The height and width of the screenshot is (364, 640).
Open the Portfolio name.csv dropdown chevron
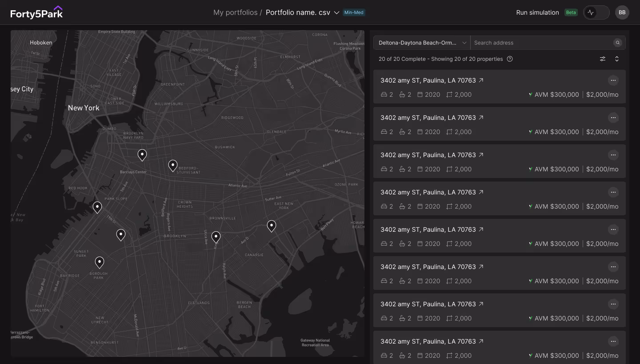click(336, 12)
